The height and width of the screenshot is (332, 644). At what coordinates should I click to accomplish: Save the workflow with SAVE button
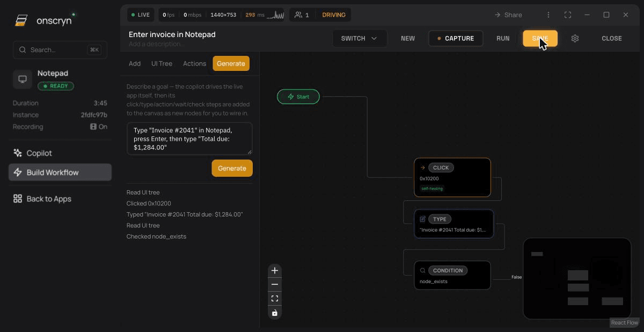540,39
